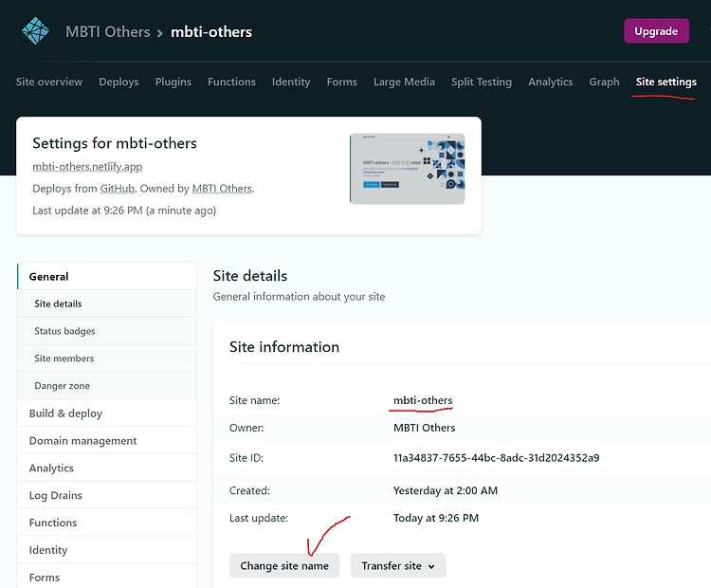Open the Deploys tab
This screenshot has height=588, width=711.
[x=118, y=82]
